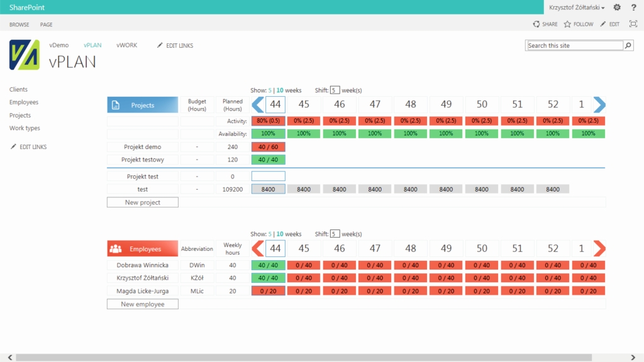Image resolution: width=644 pixels, height=362 pixels.
Task: Click Magda Licke-Jurga 0 / 20 week 44 cell
Action: 268,291
